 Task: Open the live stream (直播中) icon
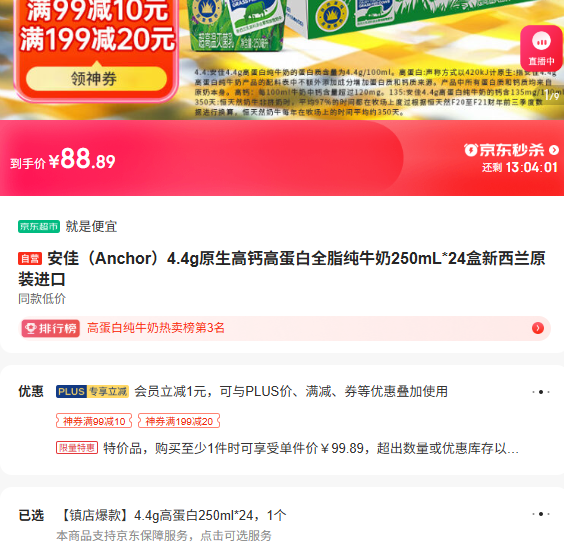tap(541, 48)
